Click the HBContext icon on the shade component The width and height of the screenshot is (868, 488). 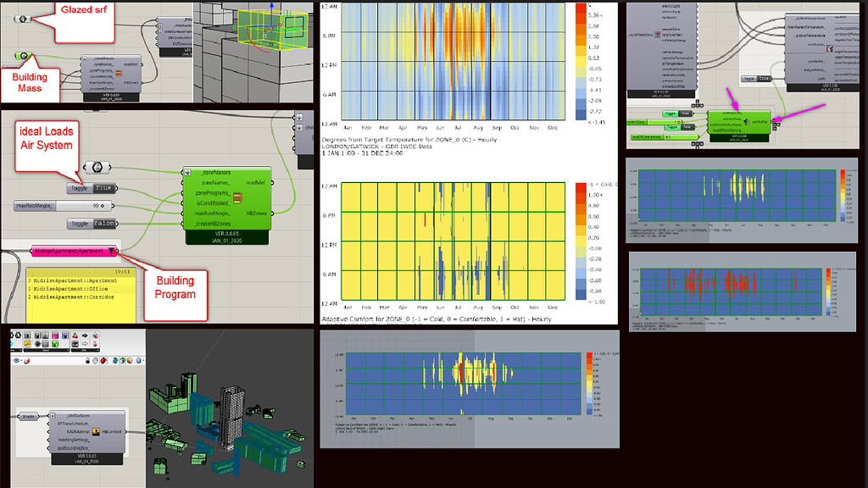pos(95,431)
